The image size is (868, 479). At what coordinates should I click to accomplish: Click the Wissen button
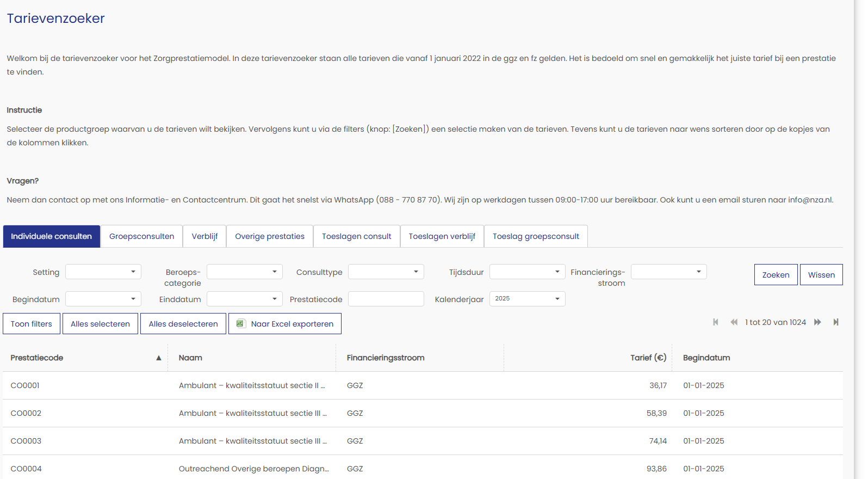point(821,275)
